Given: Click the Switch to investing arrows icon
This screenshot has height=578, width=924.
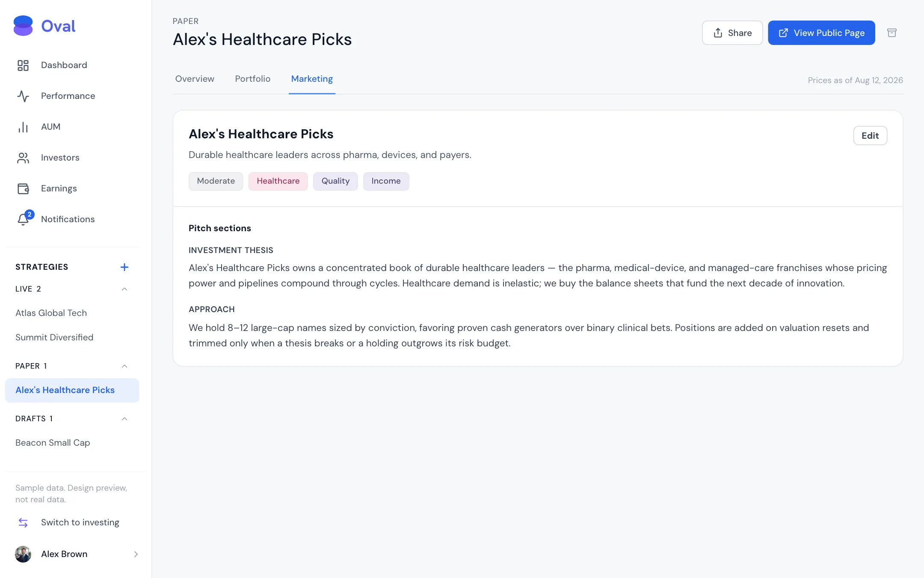Looking at the screenshot, I should coord(23,522).
